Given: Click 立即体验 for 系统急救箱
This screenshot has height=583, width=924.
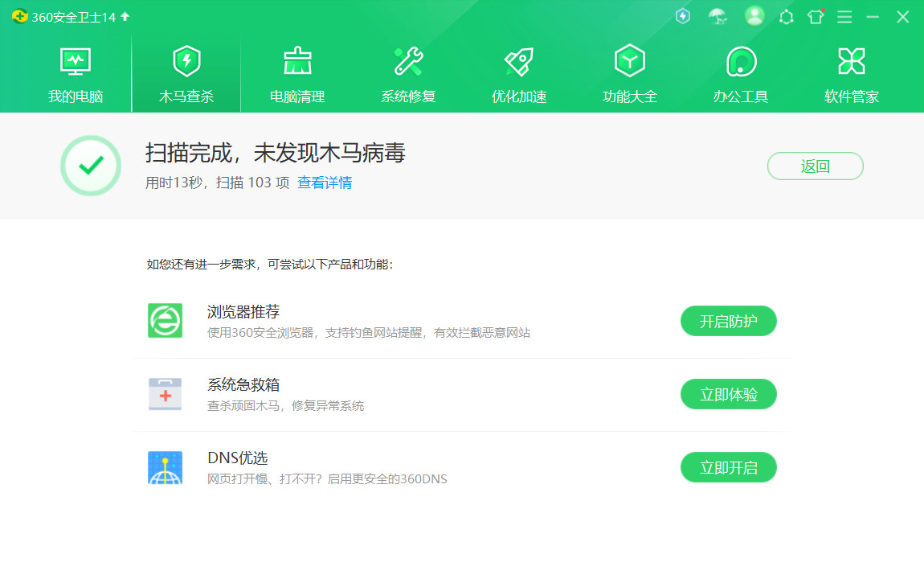Looking at the screenshot, I should pyautogui.click(x=729, y=394).
